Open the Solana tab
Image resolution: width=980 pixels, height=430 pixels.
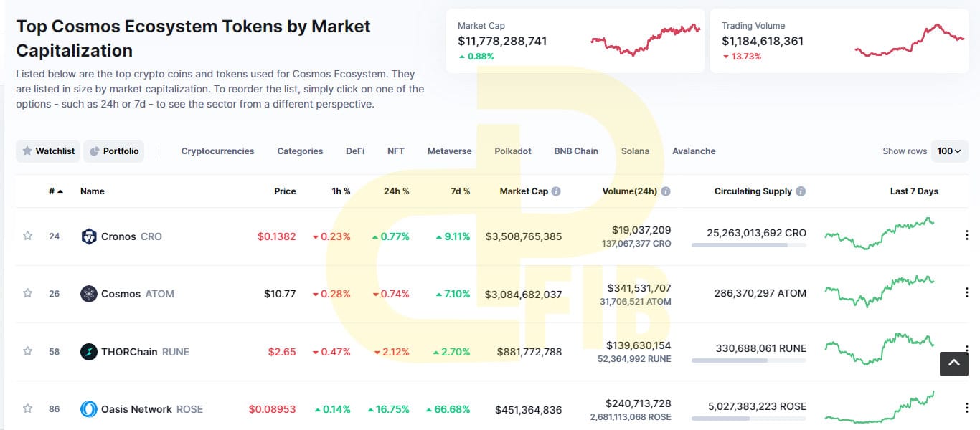tap(636, 151)
